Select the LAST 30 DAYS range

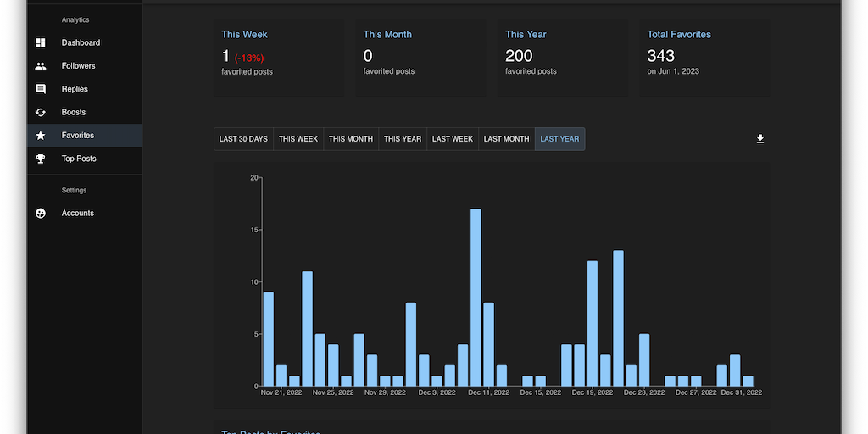(243, 139)
